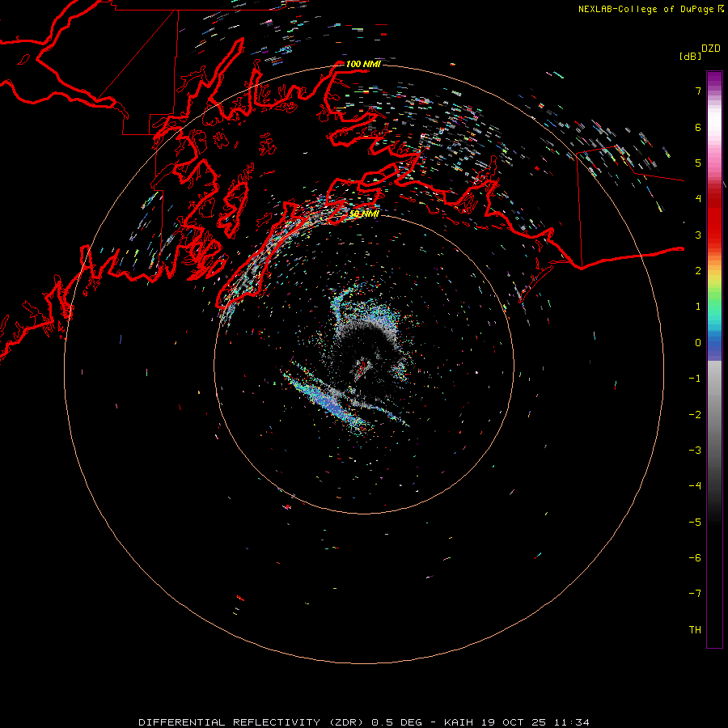Click the scale value -7

[695, 594]
